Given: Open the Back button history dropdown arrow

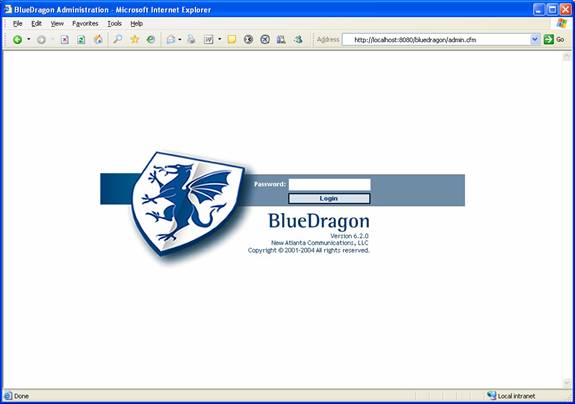Looking at the screenshot, I should click(x=29, y=39).
